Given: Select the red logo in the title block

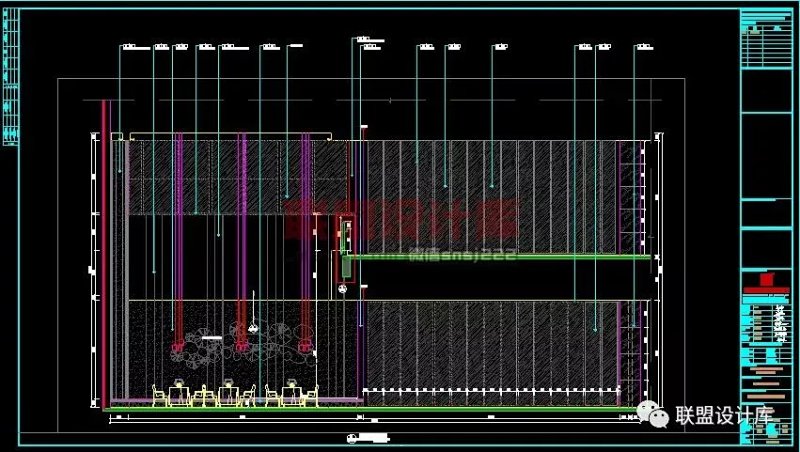Looking at the screenshot, I should pos(767,281).
